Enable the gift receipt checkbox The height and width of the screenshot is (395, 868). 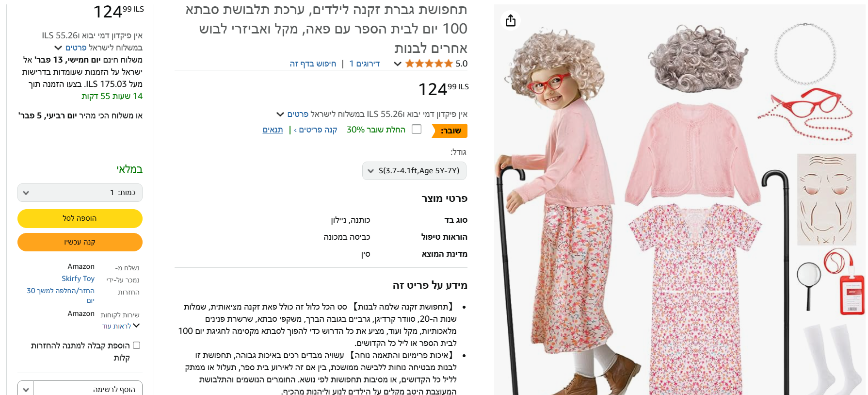pos(136,346)
